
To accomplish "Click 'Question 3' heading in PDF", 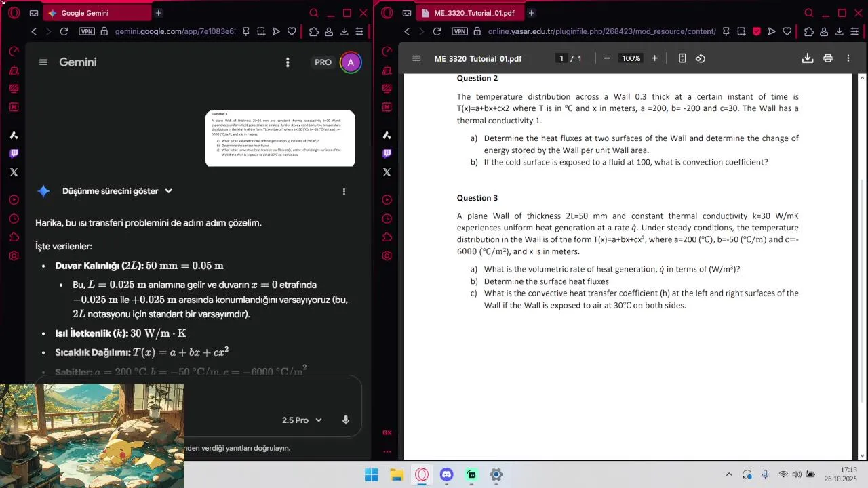I will click(x=477, y=198).
